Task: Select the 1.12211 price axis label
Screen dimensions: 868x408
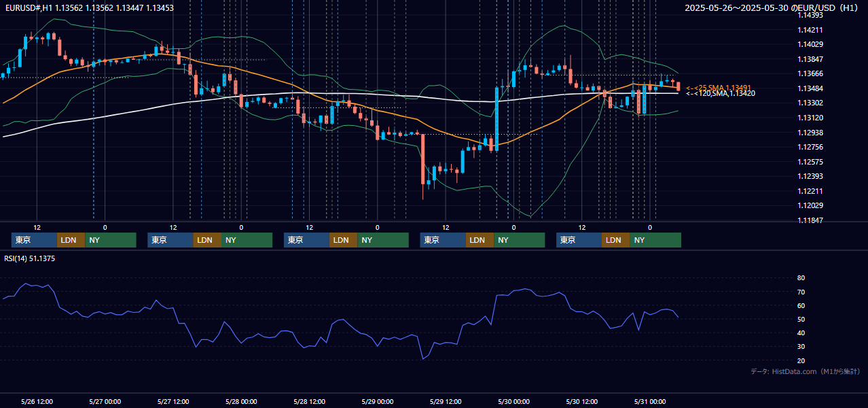Action: [x=810, y=191]
